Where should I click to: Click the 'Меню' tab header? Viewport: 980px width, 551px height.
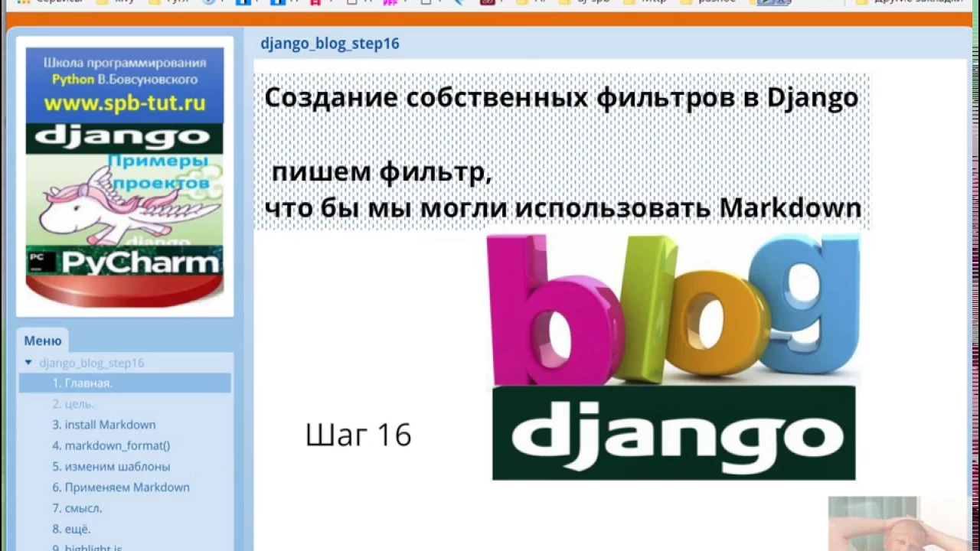coord(43,341)
